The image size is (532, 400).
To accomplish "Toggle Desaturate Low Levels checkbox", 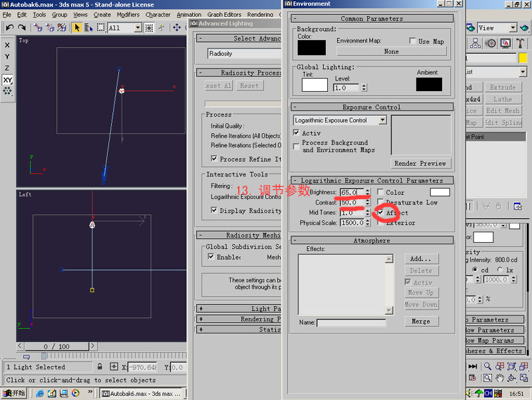I will click(380, 202).
